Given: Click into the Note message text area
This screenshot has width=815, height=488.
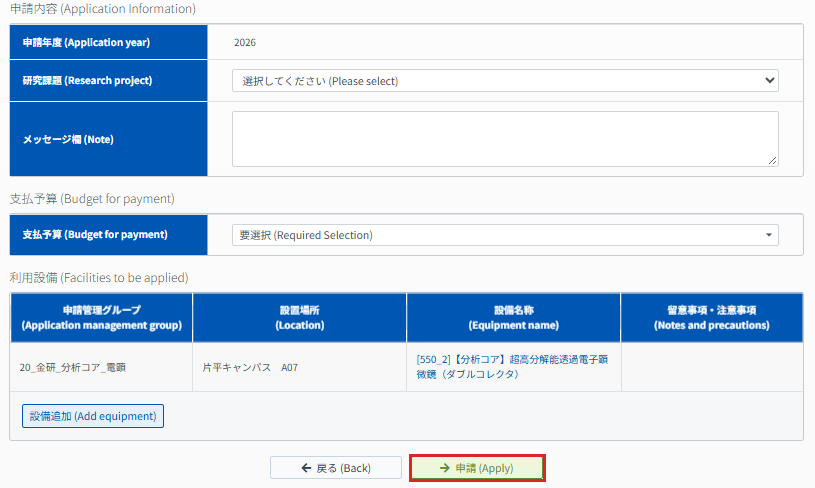Looking at the screenshot, I should click(x=505, y=139).
